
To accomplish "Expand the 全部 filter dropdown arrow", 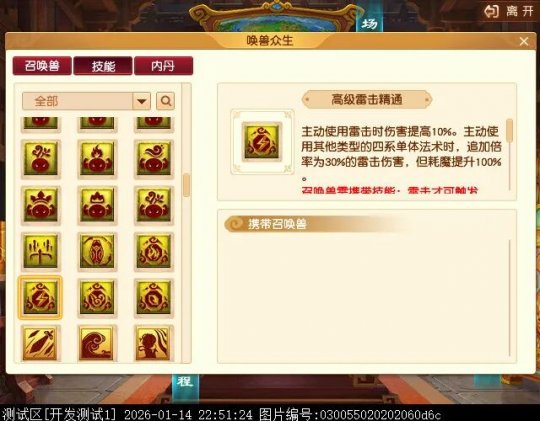I will click(x=142, y=101).
